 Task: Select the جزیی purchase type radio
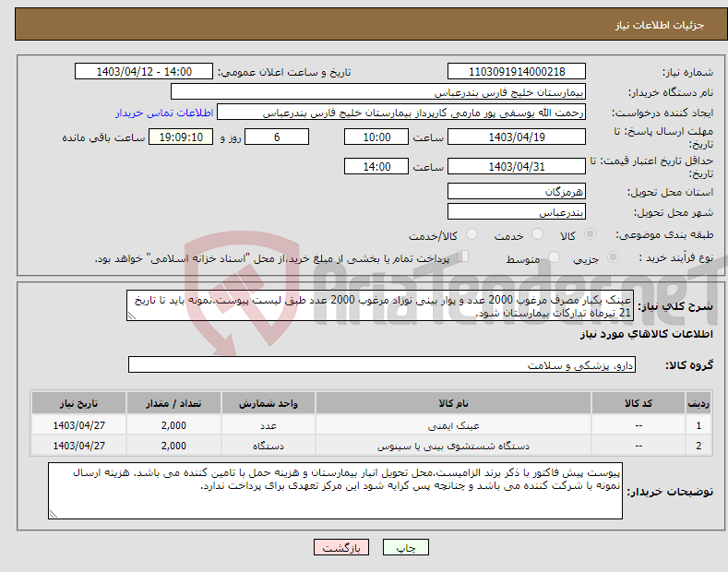click(x=613, y=257)
